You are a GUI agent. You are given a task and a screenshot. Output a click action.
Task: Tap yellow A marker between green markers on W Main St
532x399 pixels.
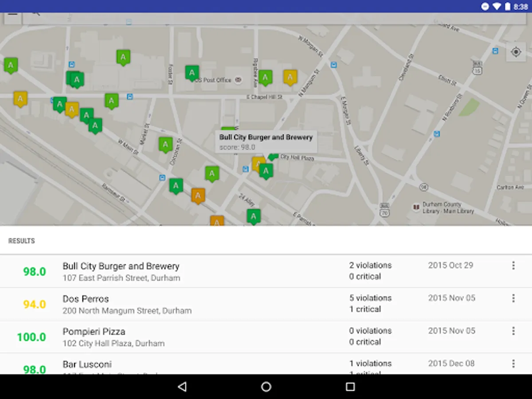[x=72, y=110]
